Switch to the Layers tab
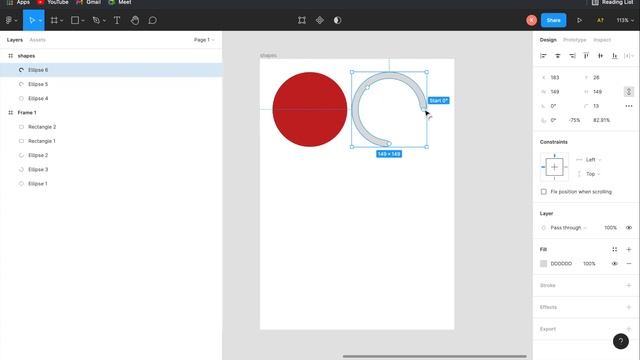This screenshot has height=360, width=640. (x=15, y=40)
